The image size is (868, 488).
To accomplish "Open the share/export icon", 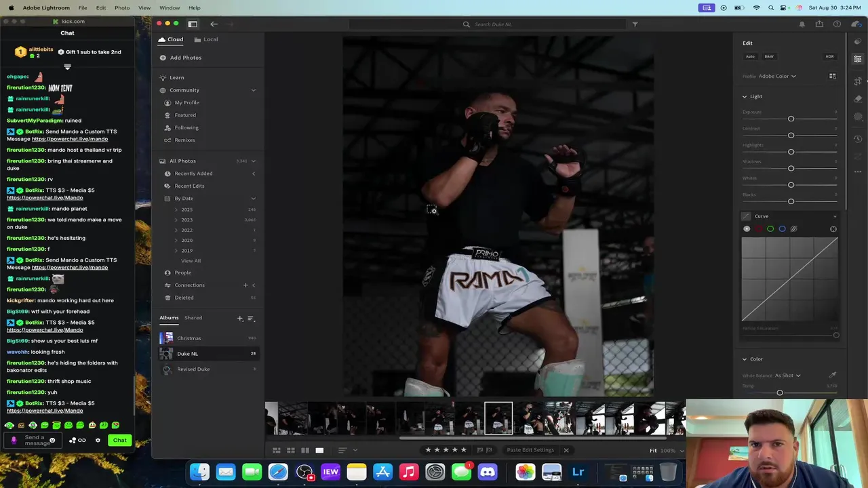I will coord(819,24).
